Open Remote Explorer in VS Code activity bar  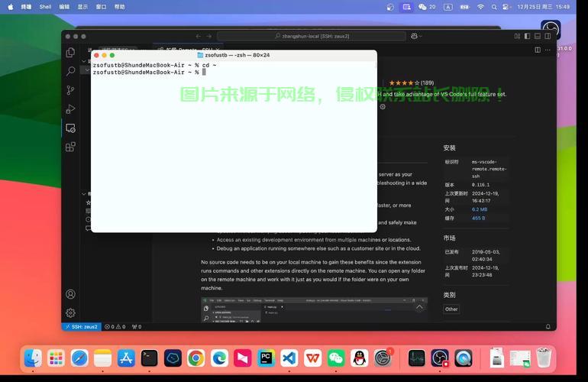click(70, 128)
